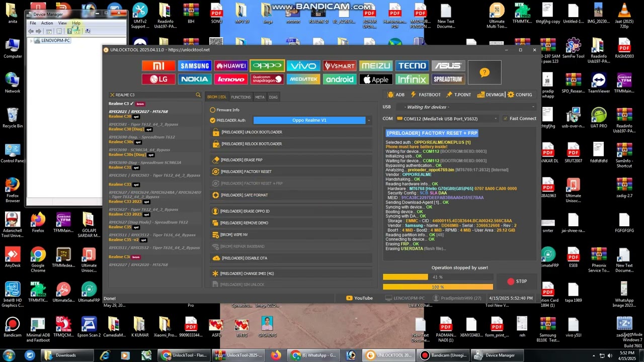Open the Spreadtrum tile

pos(448,79)
